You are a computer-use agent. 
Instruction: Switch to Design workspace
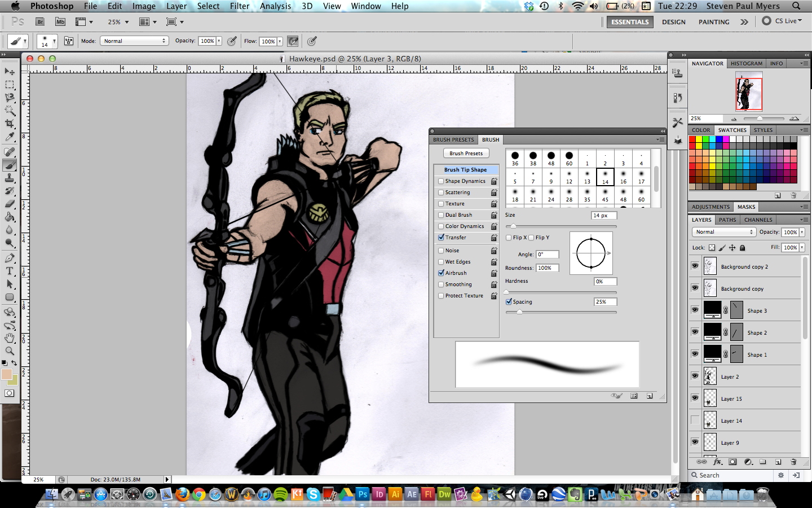pos(674,22)
